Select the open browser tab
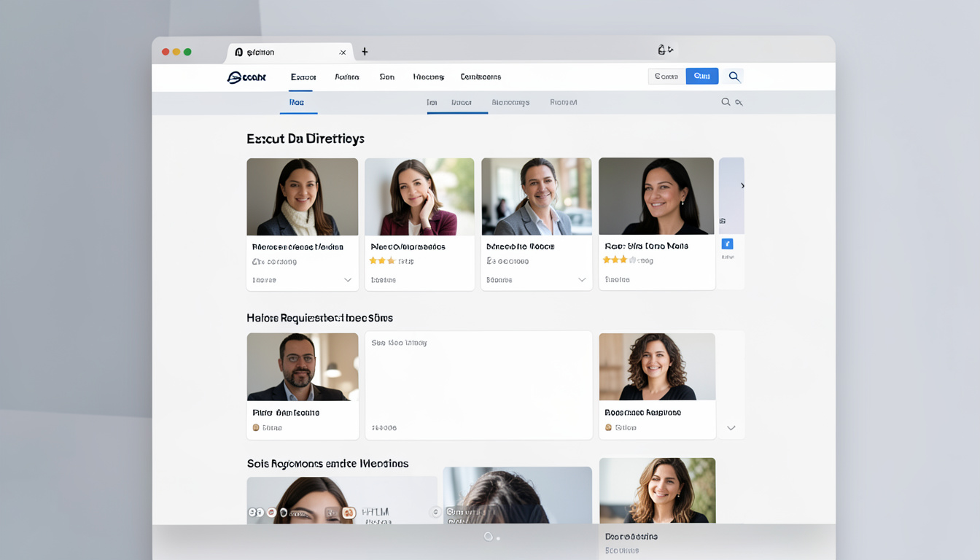Screen dimensions: 980x560 [x=290, y=52]
